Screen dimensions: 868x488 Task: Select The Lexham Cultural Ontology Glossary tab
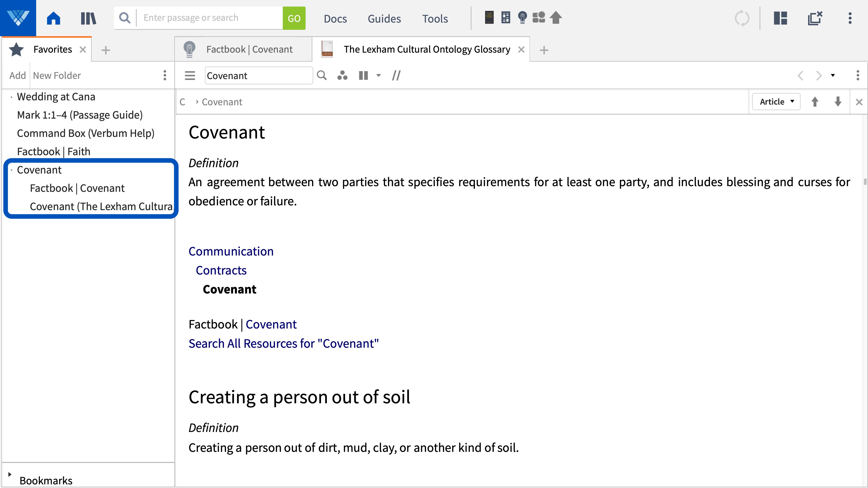[x=427, y=49]
